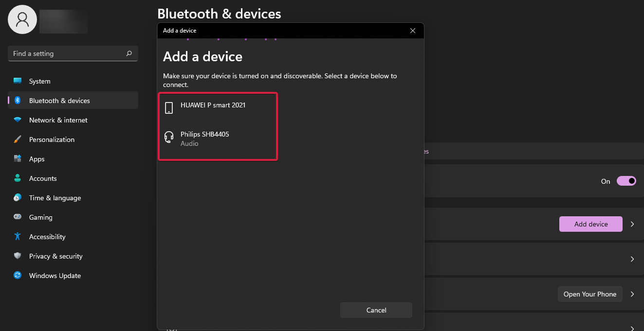Image resolution: width=644 pixels, height=331 pixels.
Task: Open Windows Update page
Action: pyautogui.click(x=73, y=276)
